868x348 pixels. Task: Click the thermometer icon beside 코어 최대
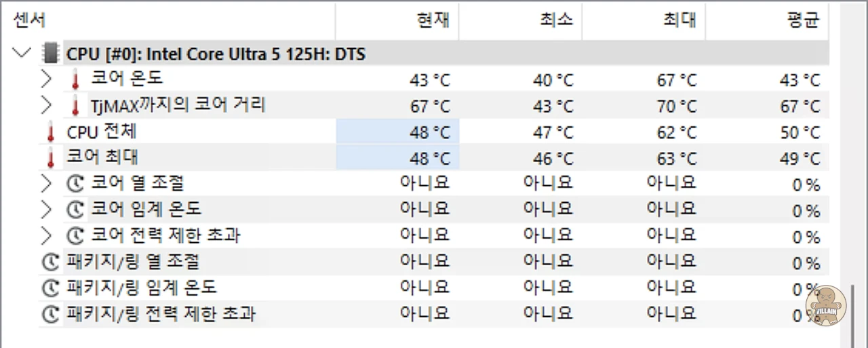pyautogui.click(x=50, y=158)
